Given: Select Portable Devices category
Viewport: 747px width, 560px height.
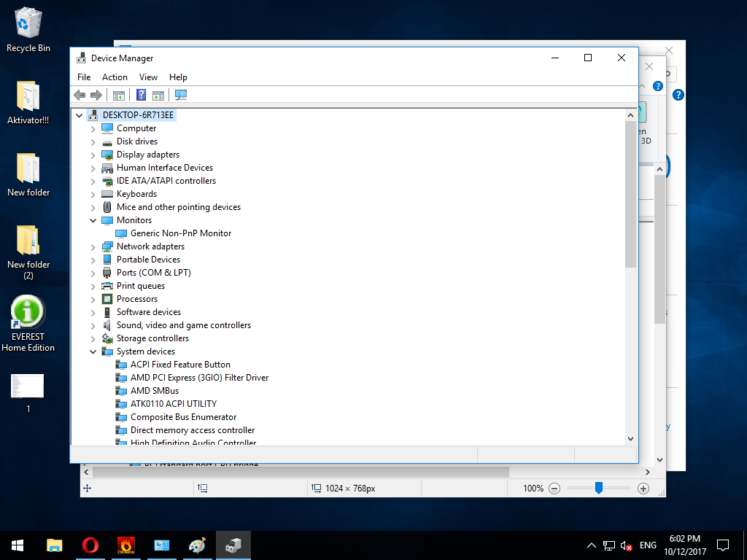Looking at the screenshot, I should 148,260.
